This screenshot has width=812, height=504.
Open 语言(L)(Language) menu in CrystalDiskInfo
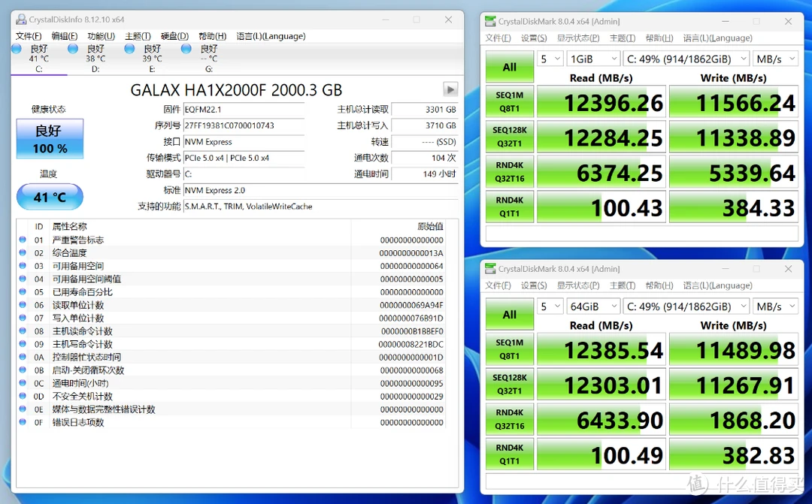click(x=271, y=36)
